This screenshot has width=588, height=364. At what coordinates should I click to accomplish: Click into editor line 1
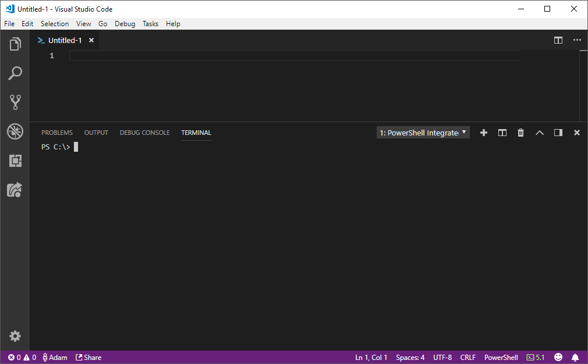tap(295, 56)
